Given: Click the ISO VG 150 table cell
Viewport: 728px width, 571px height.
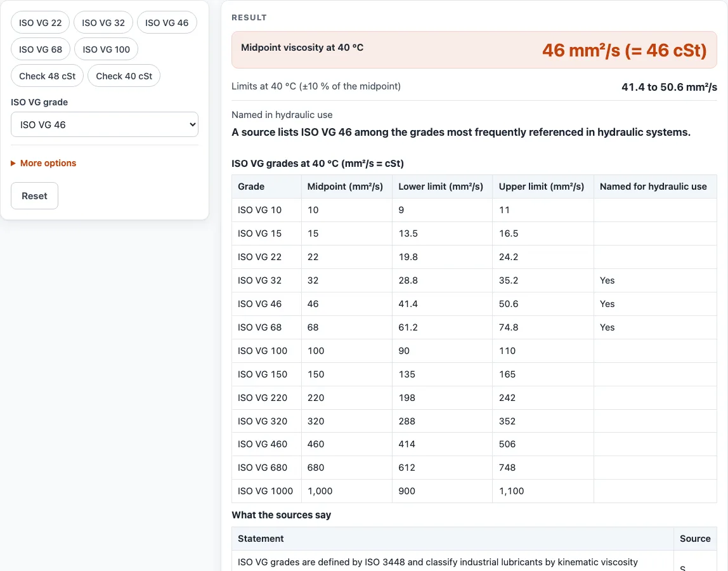Looking at the screenshot, I should coord(266,374).
